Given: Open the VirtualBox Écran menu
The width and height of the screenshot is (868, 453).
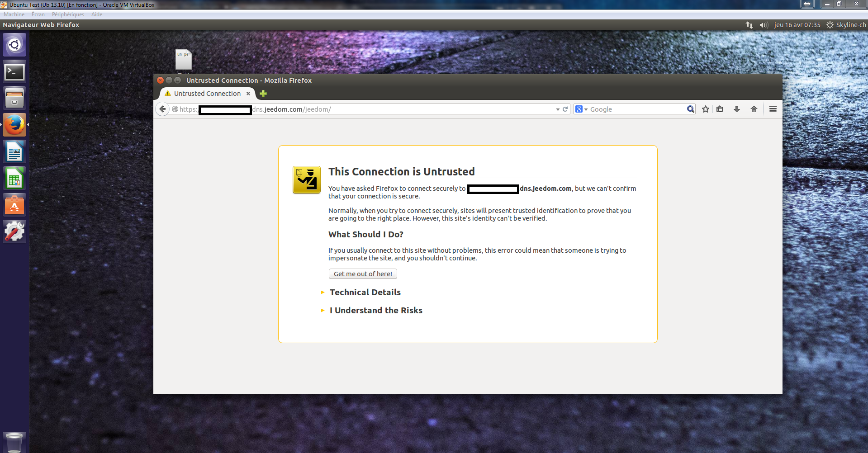Looking at the screenshot, I should (x=38, y=14).
